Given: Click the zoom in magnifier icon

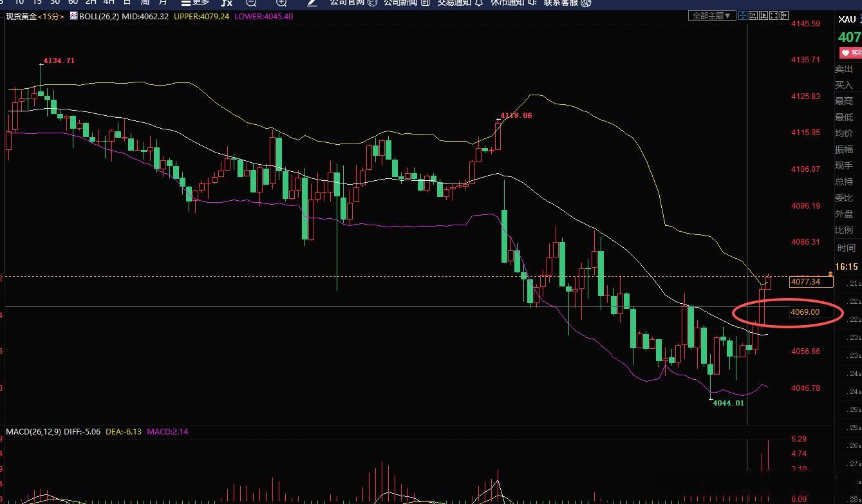Looking at the screenshot, I should 281,3.
